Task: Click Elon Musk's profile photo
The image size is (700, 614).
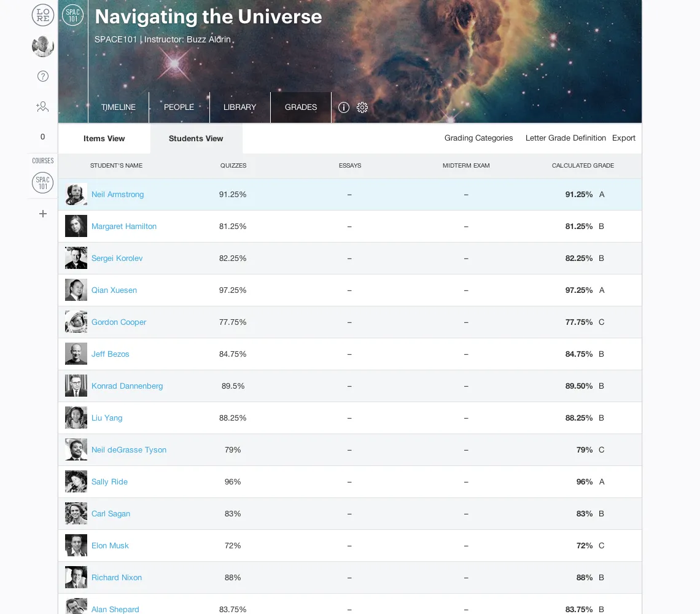Action: point(76,546)
